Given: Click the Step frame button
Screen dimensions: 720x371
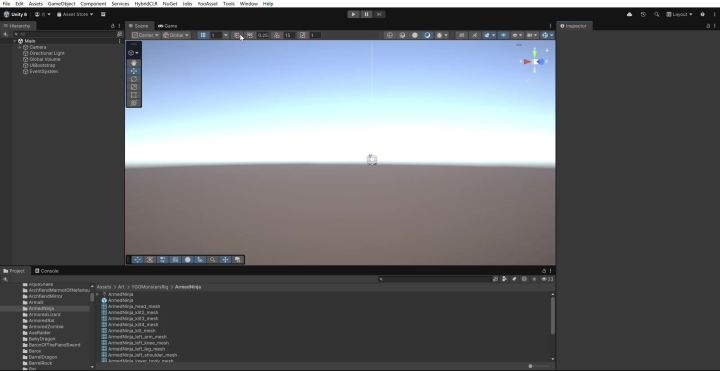Looking at the screenshot, I should pos(379,14).
